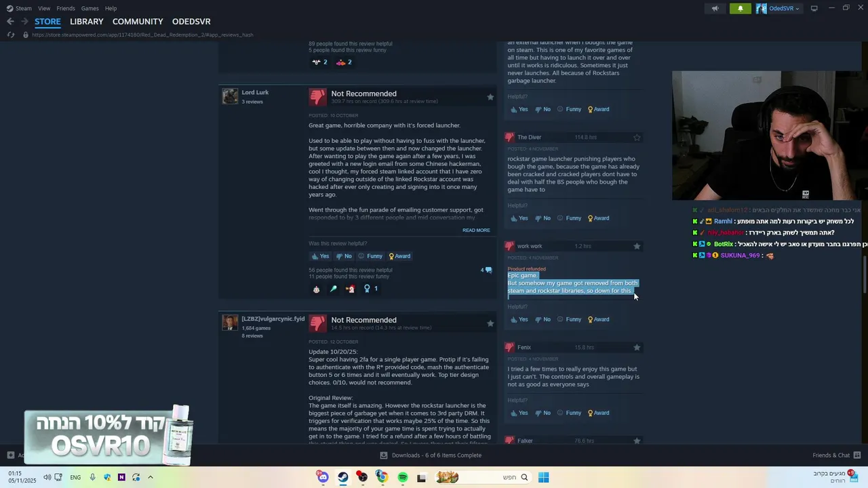Image resolution: width=868 pixels, height=488 pixels.
Task: Click the pink award badge with count 2
Action: pos(344,62)
